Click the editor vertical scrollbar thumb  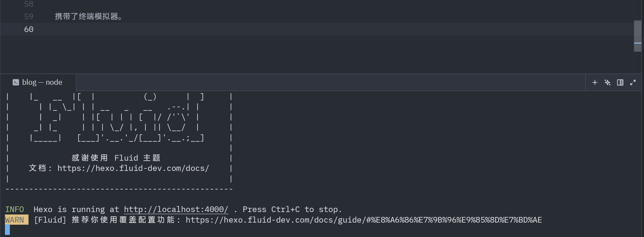(637, 36)
